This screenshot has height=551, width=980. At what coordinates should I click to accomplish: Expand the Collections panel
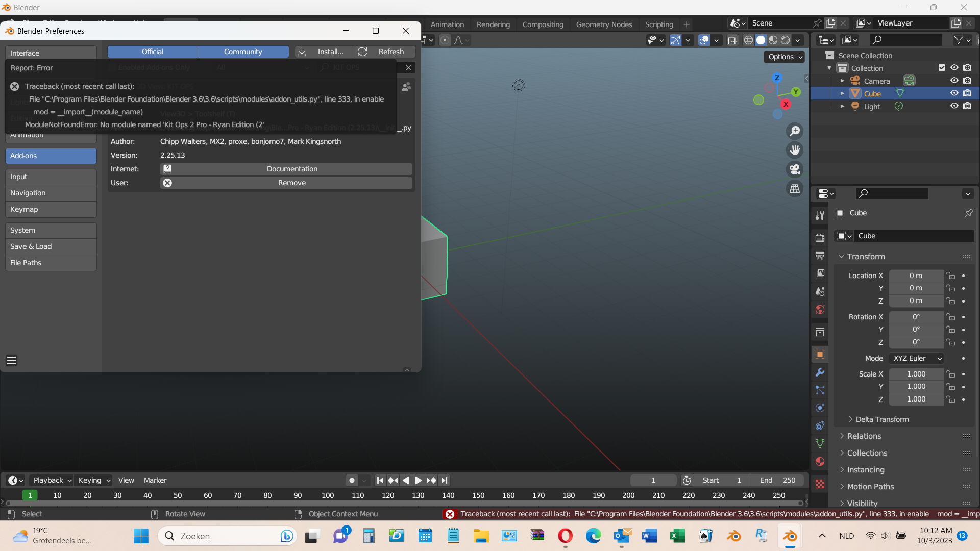click(867, 453)
